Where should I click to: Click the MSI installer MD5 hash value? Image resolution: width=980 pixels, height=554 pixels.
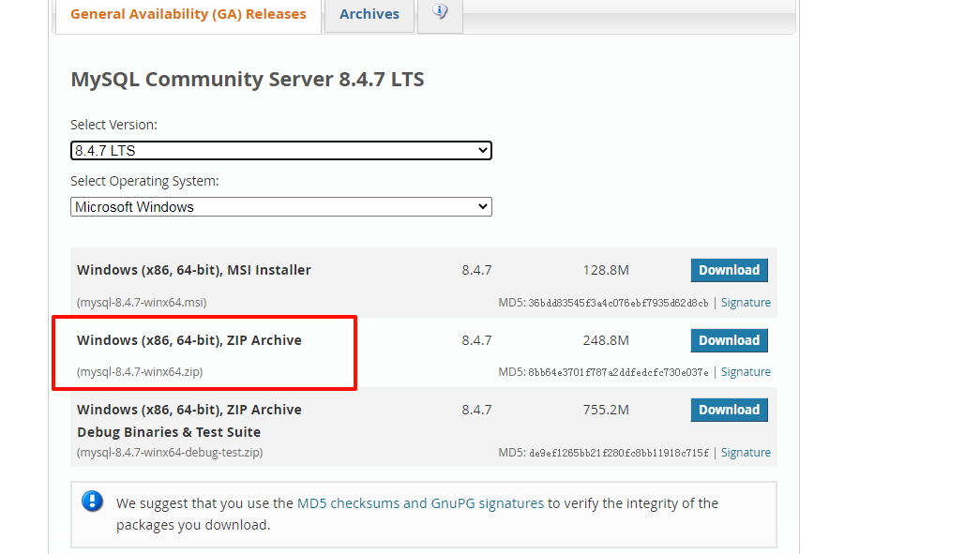click(618, 303)
